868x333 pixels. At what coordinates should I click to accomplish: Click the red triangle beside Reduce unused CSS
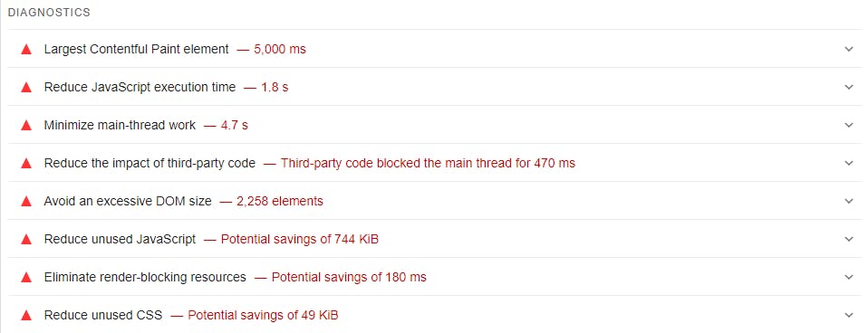(26, 315)
